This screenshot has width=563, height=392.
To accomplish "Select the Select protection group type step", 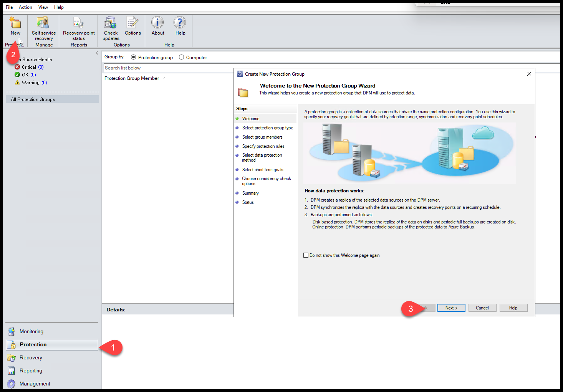I will 267,128.
